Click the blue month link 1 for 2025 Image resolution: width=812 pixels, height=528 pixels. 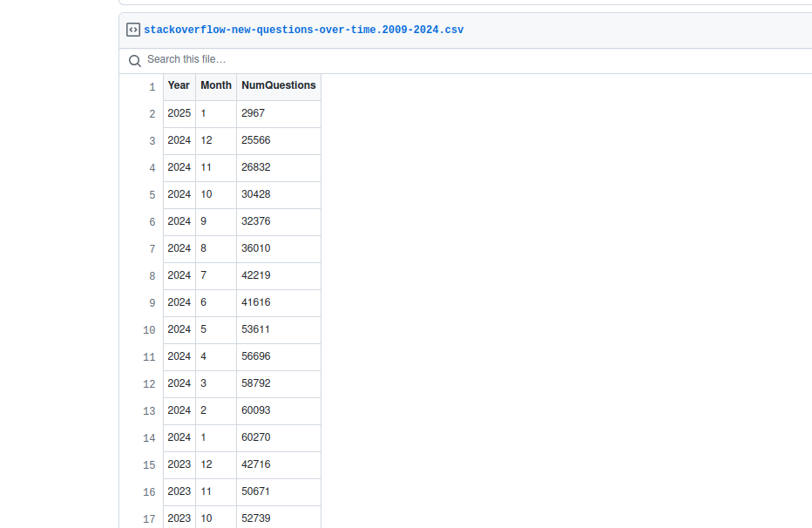(x=203, y=113)
